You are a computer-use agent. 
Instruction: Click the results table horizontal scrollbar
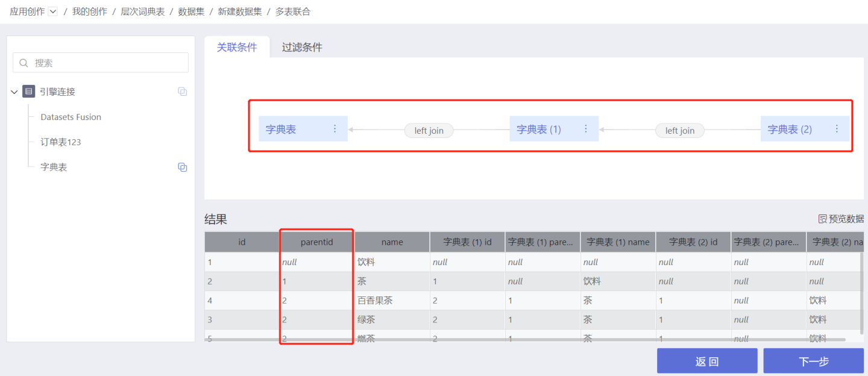coord(525,340)
